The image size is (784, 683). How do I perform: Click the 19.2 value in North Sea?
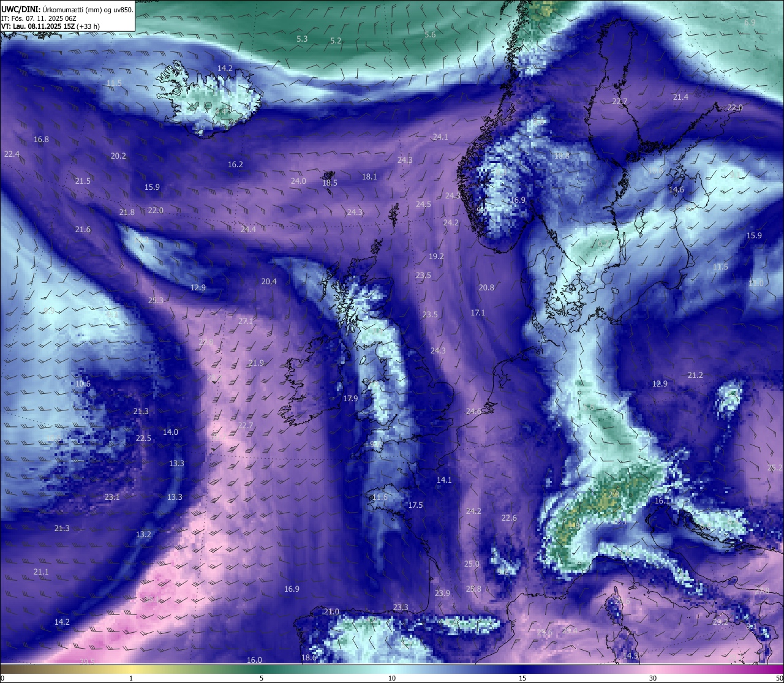point(436,257)
